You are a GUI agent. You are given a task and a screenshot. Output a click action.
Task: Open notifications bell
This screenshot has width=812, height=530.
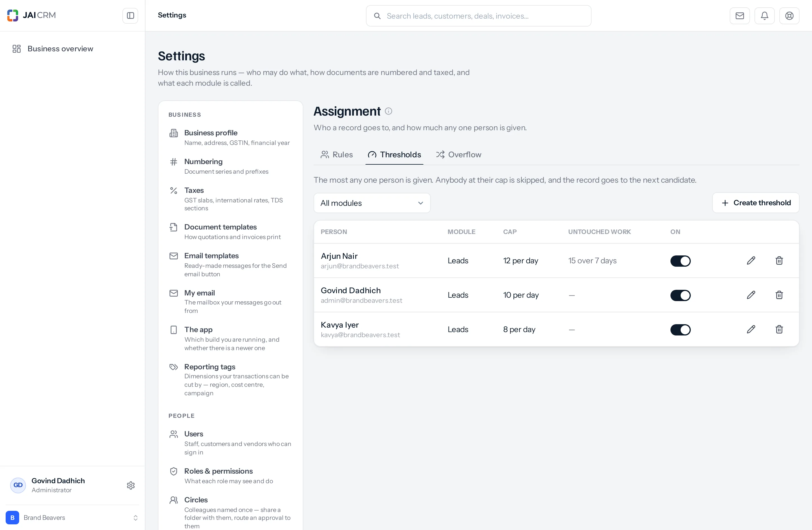(765, 16)
